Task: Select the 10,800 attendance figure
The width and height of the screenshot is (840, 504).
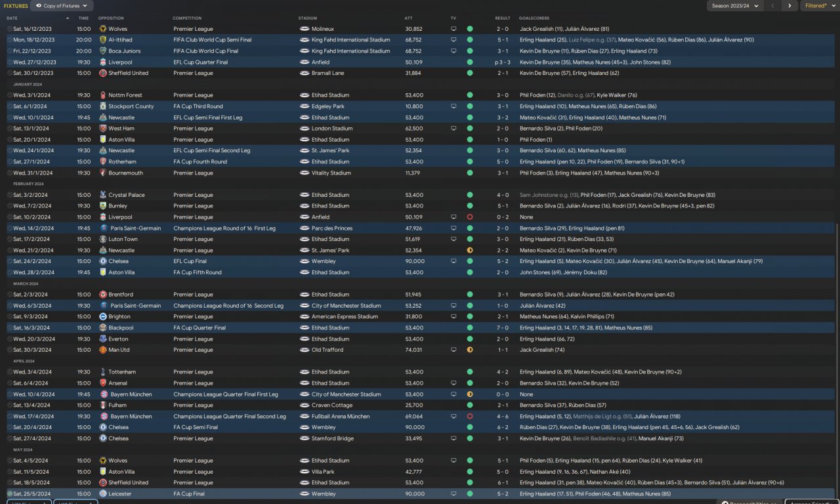Action: (x=413, y=106)
